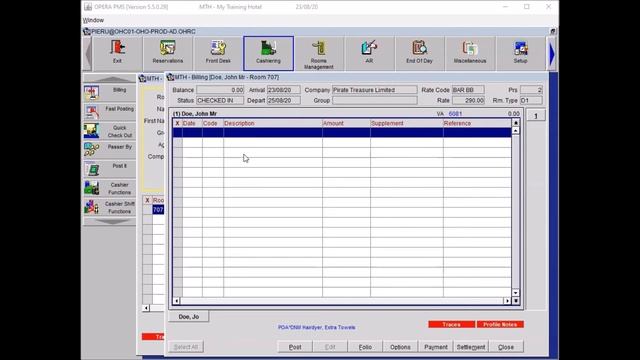Open Rooms Management module
This screenshot has width=640, height=360.
pos(319,53)
